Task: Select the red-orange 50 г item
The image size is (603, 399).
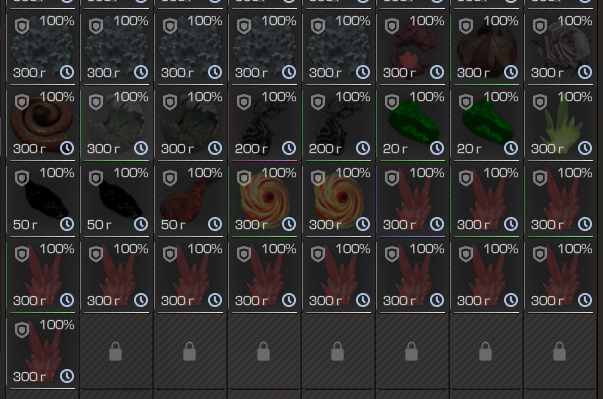Action: pos(190,200)
